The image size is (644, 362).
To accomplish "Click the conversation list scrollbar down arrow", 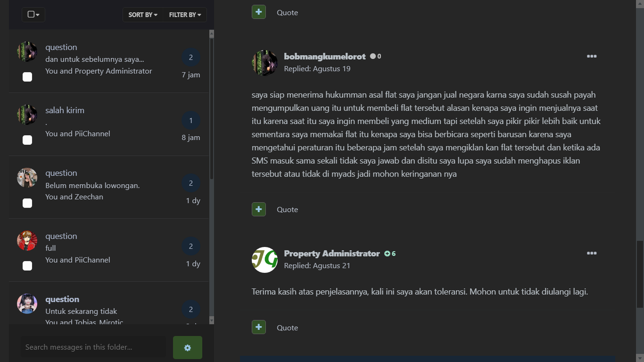I will click(211, 320).
